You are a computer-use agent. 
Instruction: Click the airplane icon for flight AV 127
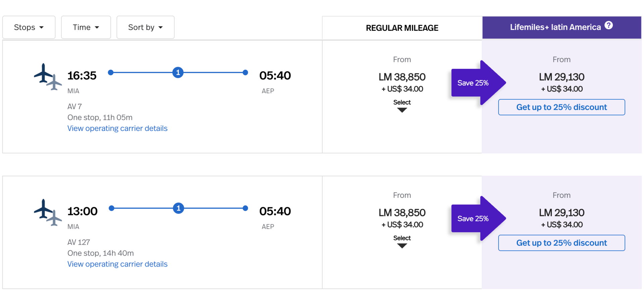click(47, 212)
